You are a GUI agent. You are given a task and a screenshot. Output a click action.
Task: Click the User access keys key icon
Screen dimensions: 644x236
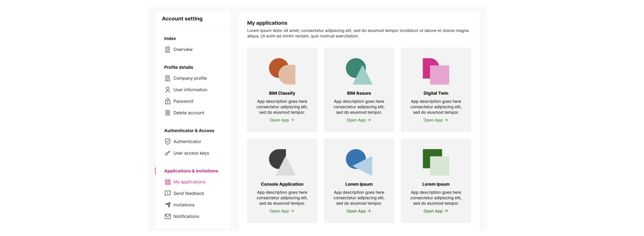click(168, 153)
